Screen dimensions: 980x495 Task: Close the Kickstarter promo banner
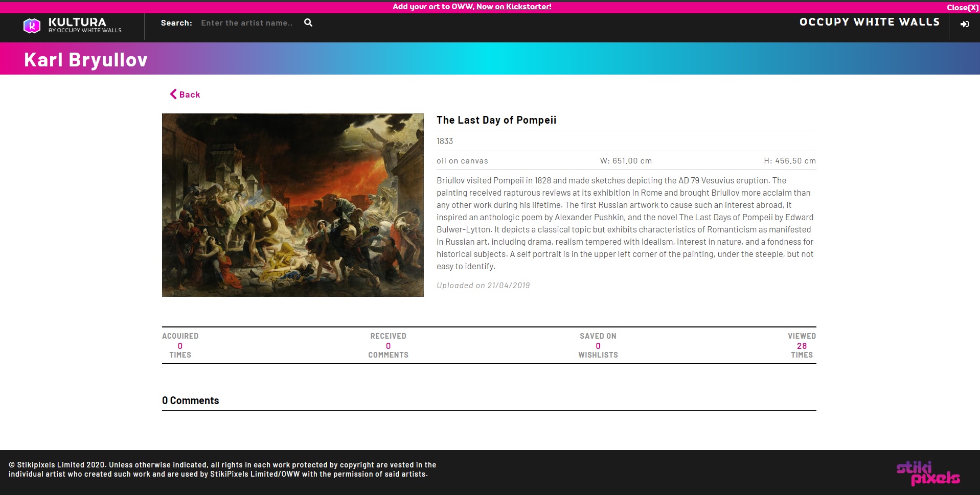point(962,7)
